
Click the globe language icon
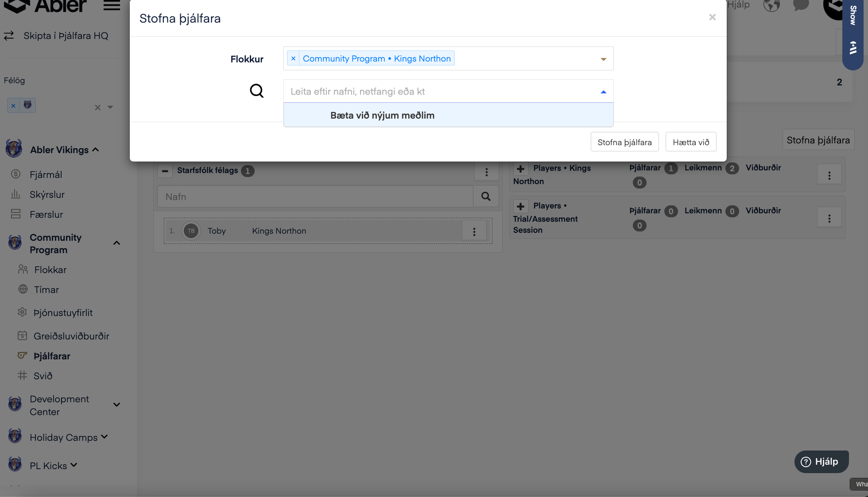pos(771,5)
